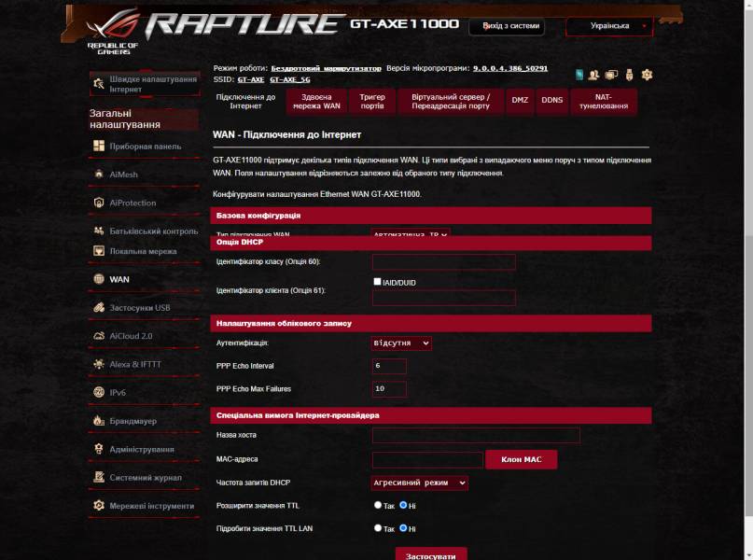The width and height of the screenshot is (753, 560).
Task: Open the firmware version 9.0.0.4.386_50291 link
Action: pos(510,69)
